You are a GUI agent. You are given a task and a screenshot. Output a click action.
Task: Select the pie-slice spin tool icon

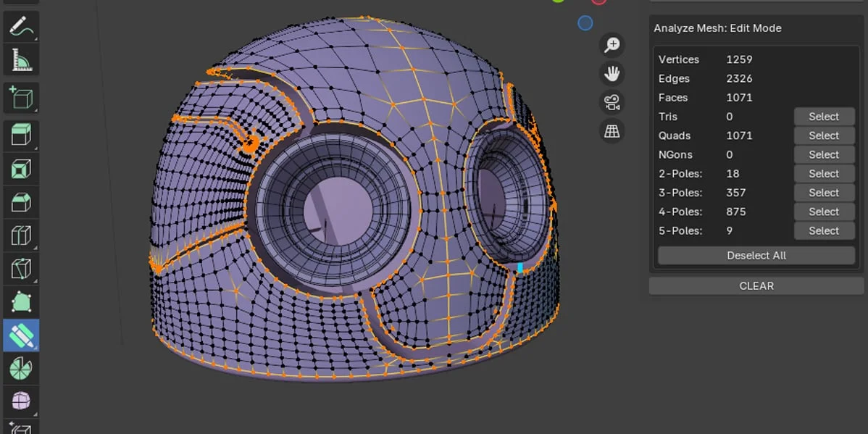[21, 368]
